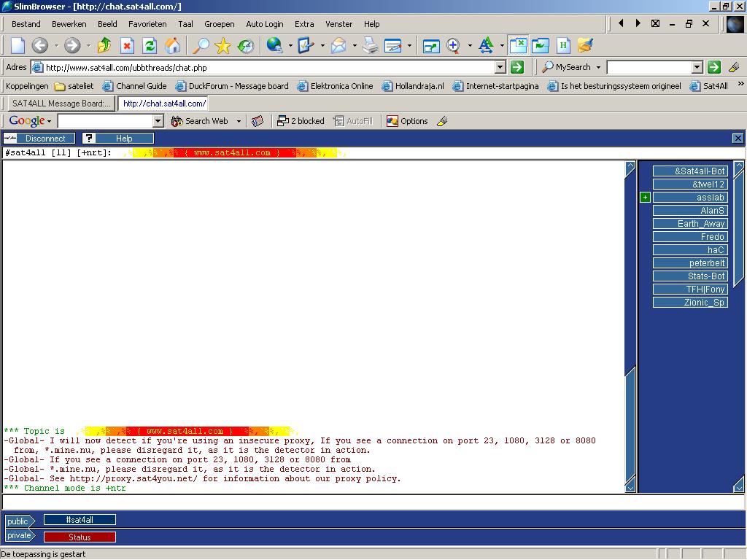This screenshot has height=560, width=747.
Task: Open the Search Web dropdown arrow
Action: [239, 121]
